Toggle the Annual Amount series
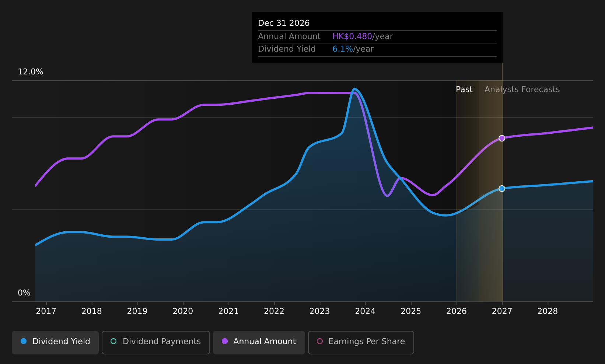 coord(259,342)
